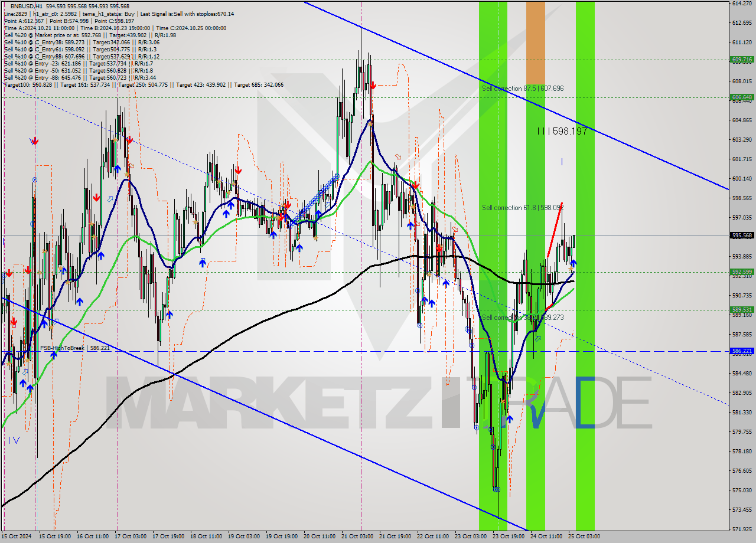Click the 593.885 price axis label

point(742,256)
